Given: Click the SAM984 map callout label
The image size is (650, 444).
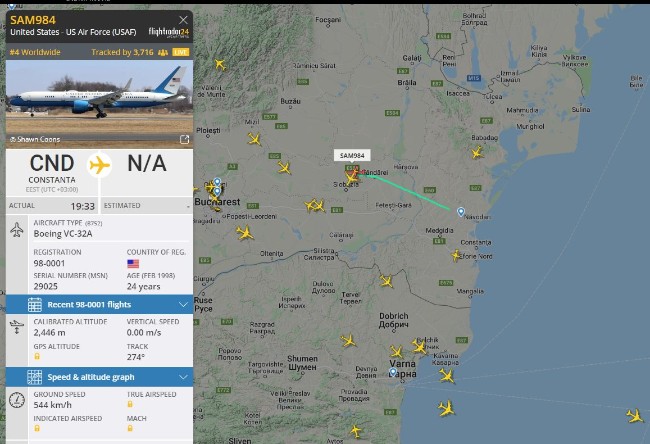Looking at the screenshot, I should [352, 155].
